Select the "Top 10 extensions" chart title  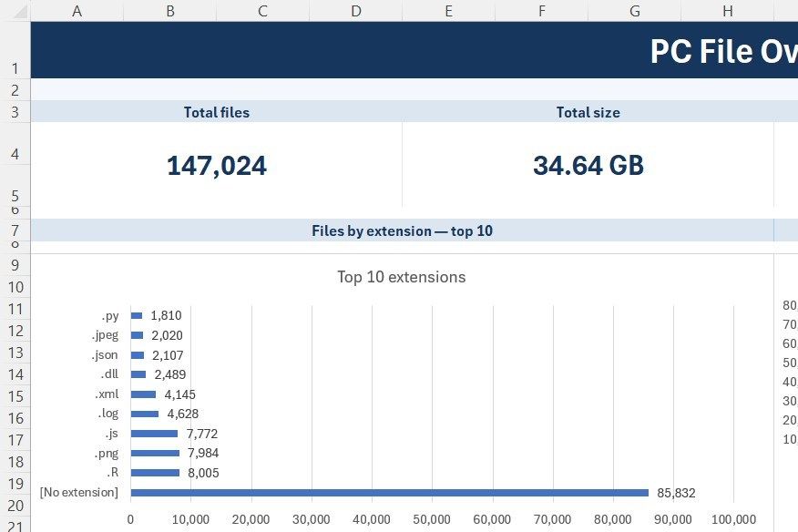[402, 277]
